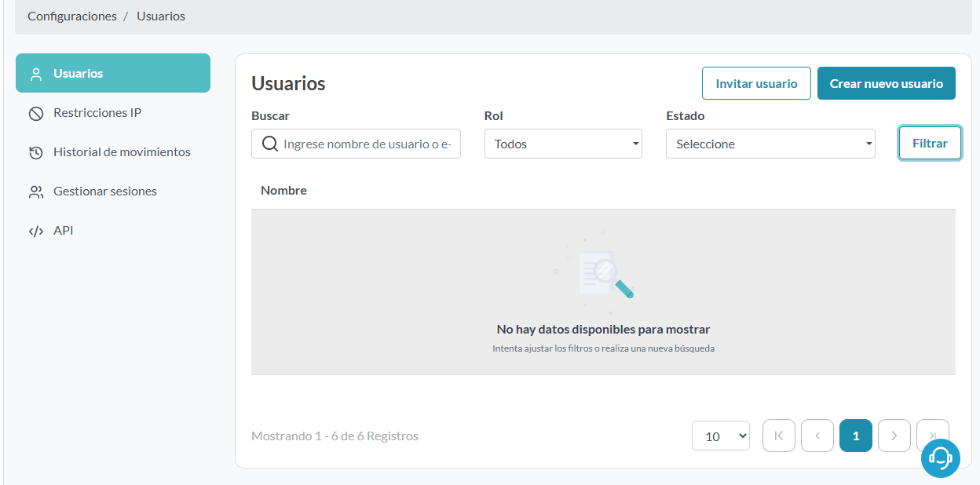Go to previous page arrow

(x=817, y=436)
